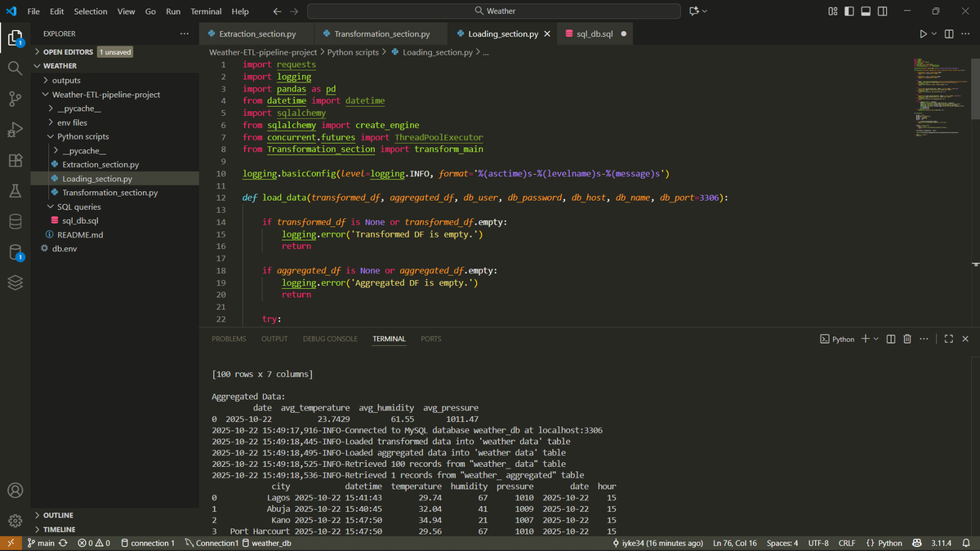This screenshot has height=551, width=980.
Task: Open Extraction_section.py in explorer tree
Action: [114, 164]
